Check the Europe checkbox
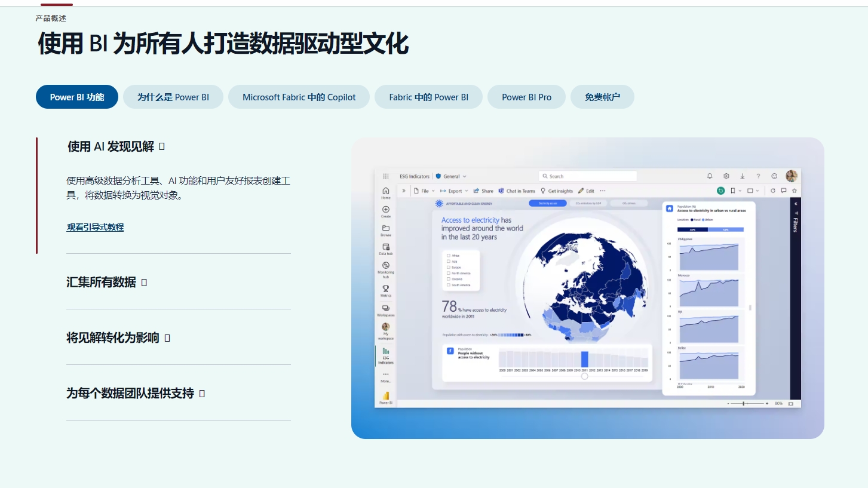The width and height of the screenshot is (868, 488). click(x=449, y=267)
